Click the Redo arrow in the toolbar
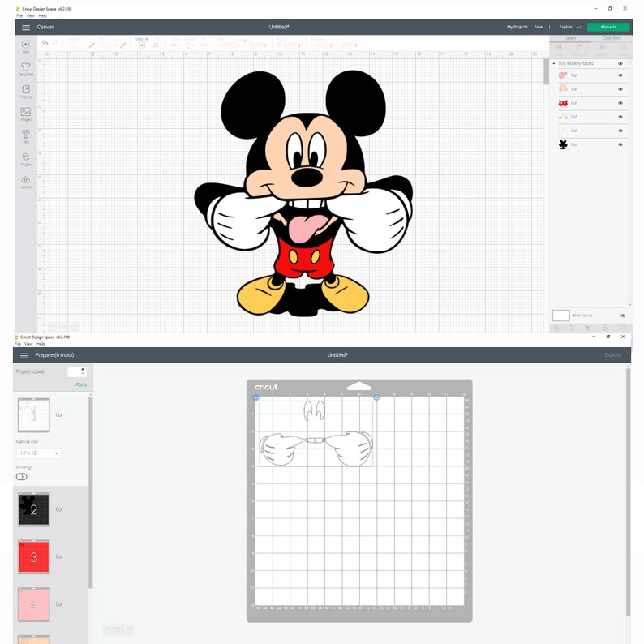Screen dimensions: 644x644 click(x=55, y=43)
